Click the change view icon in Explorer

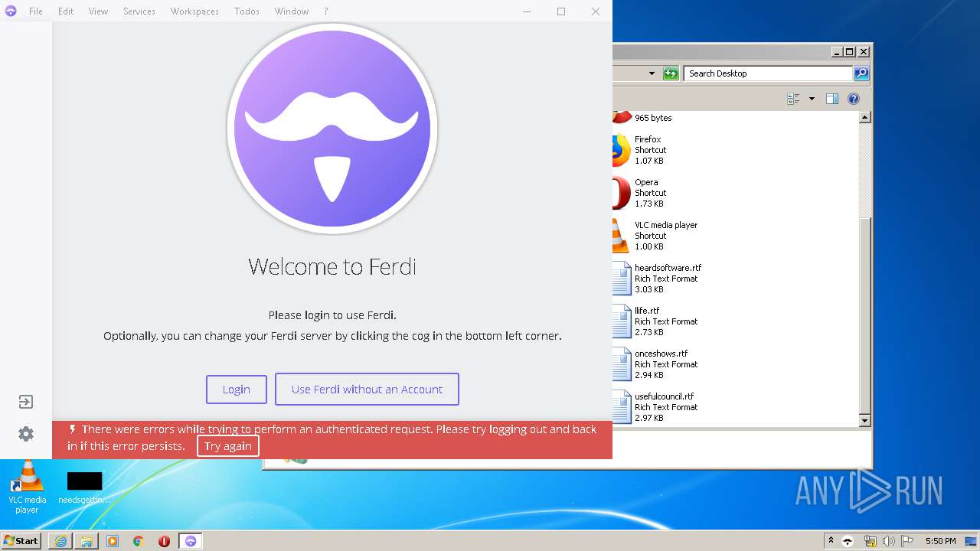pos(793,99)
